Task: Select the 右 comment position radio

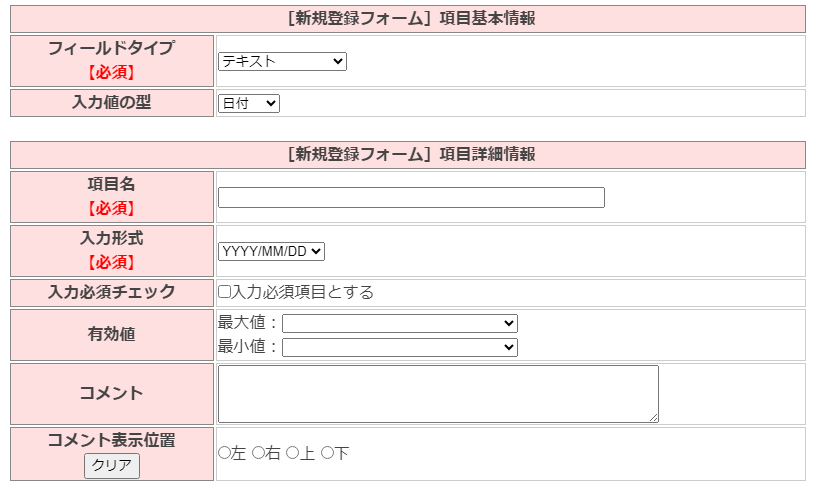Action: pos(258,453)
